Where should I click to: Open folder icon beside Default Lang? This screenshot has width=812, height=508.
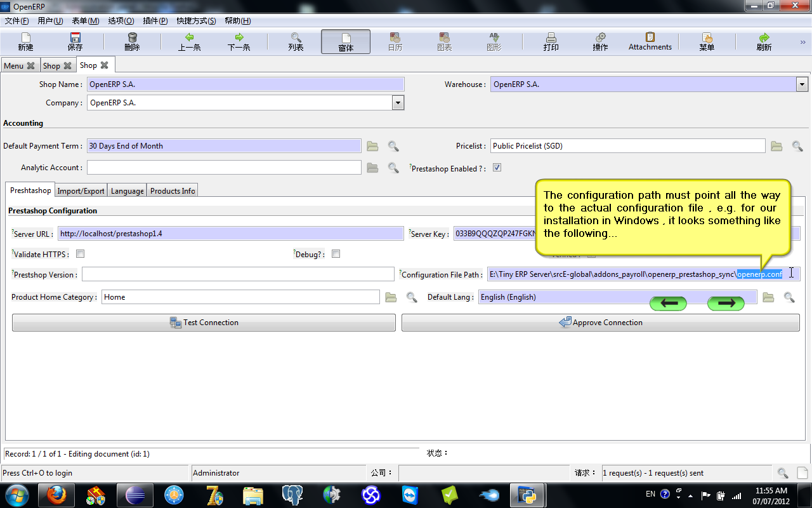click(x=768, y=297)
